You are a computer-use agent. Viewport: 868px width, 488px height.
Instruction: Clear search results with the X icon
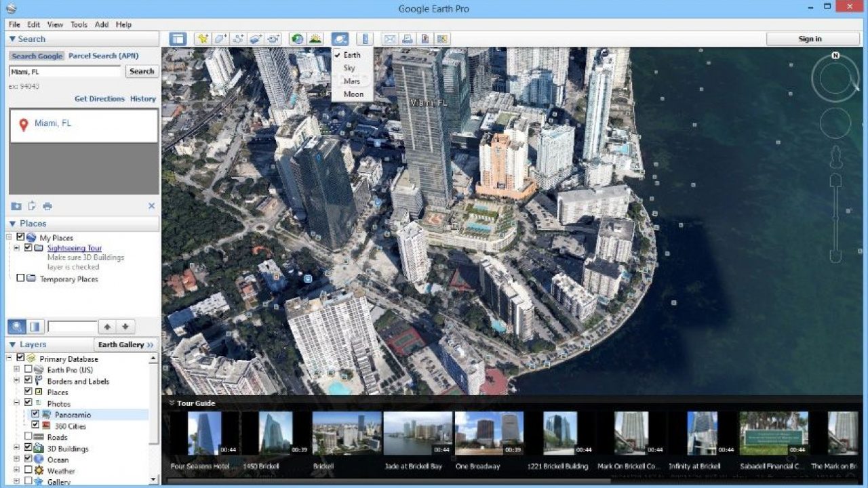151,206
